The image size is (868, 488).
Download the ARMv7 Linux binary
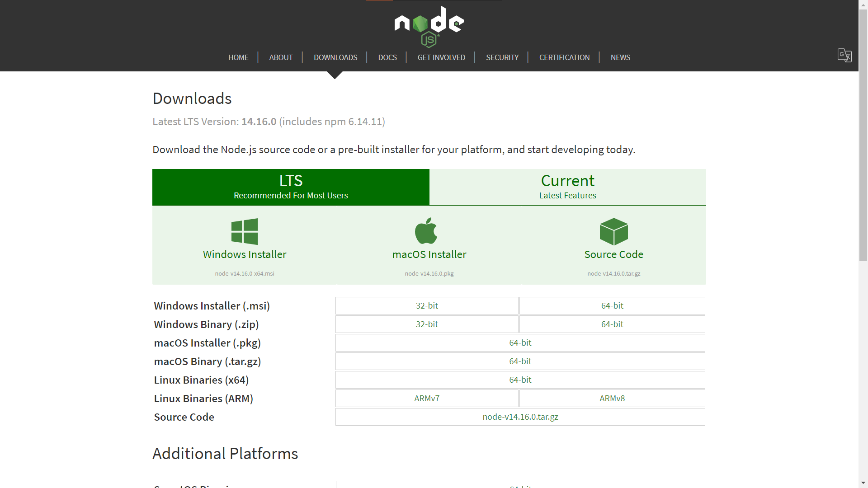[x=426, y=398]
